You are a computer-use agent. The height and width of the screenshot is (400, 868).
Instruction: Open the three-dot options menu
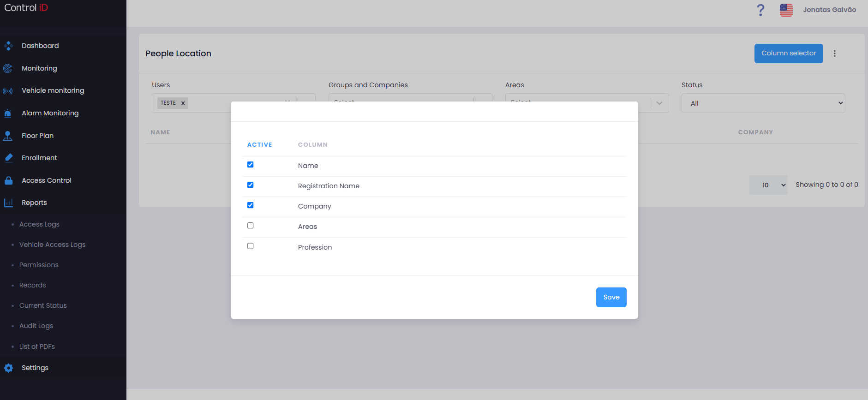(x=834, y=54)
